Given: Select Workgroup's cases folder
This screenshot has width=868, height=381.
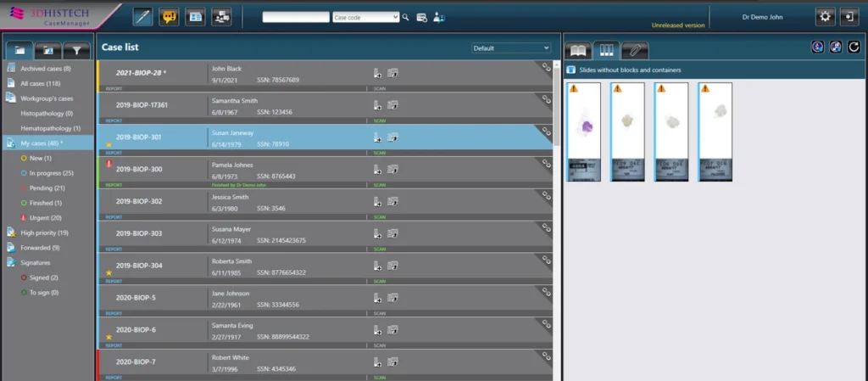Looking at the screenshot, I should point(48,98).
